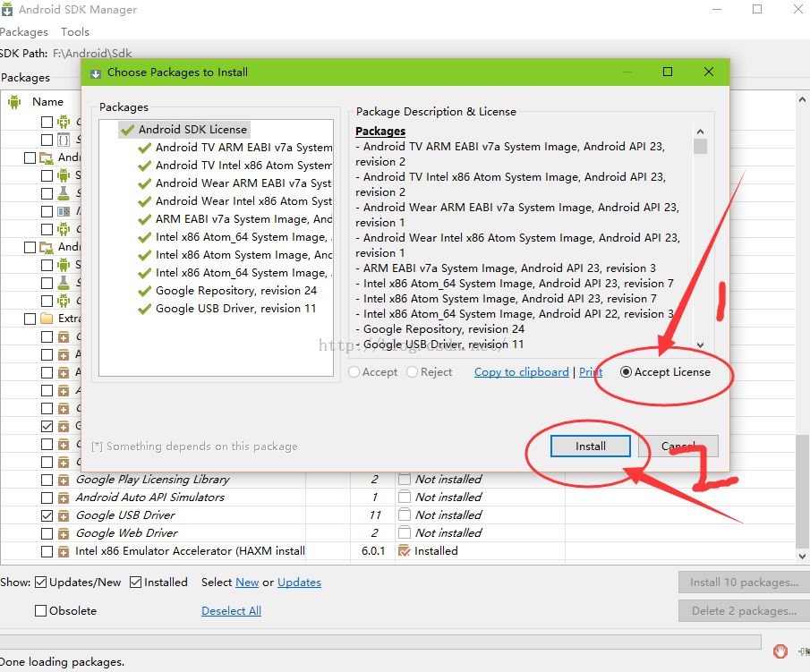Click the Choose Packages dialog title icon
Viewport: 810px width, 672px height.
(x=96, y=73)
